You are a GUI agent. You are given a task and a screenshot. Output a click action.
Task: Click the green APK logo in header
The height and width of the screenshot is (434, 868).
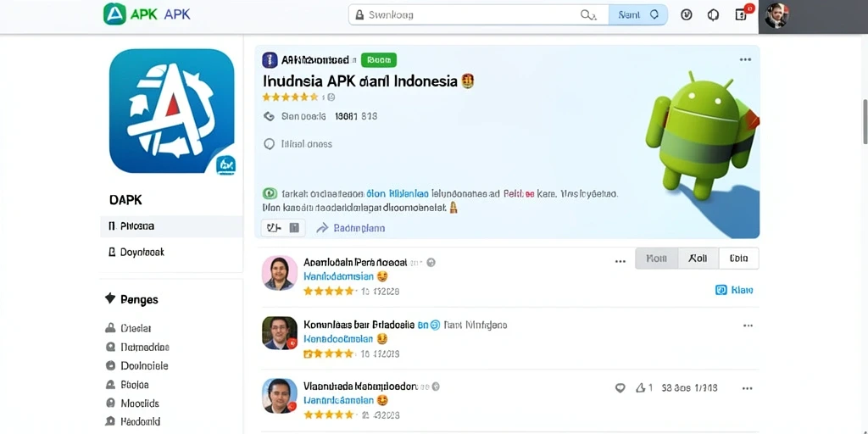click(114, 14)
